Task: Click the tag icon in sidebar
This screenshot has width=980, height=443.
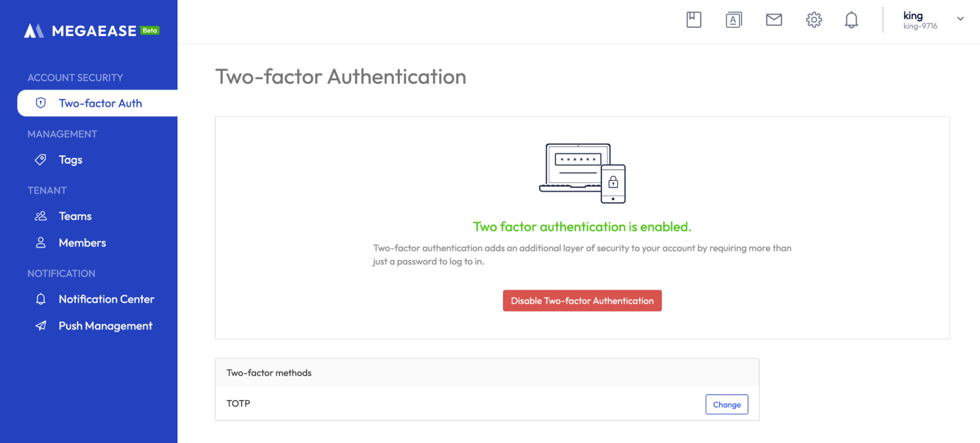Action: click(x=41, y=160)
